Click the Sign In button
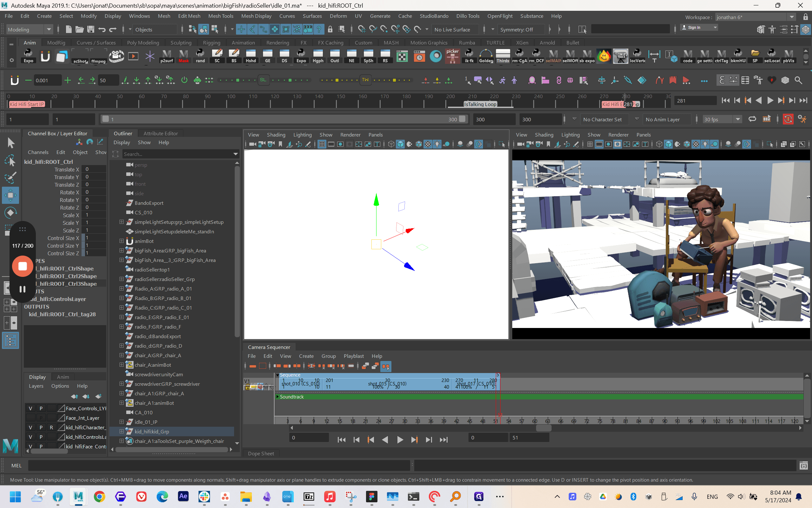Viewport: 812px width, 508px height. click(698, 28)
